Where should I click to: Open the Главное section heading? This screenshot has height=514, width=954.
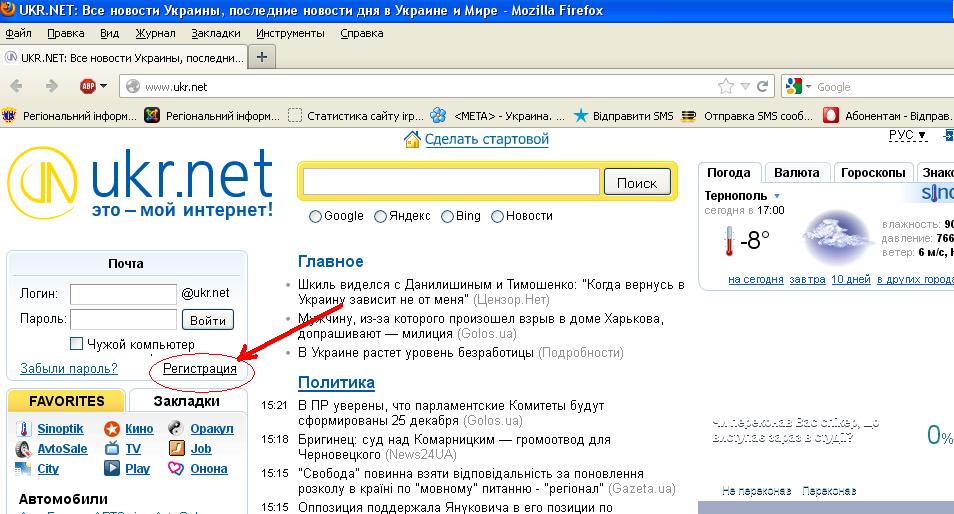coord(330,262)
